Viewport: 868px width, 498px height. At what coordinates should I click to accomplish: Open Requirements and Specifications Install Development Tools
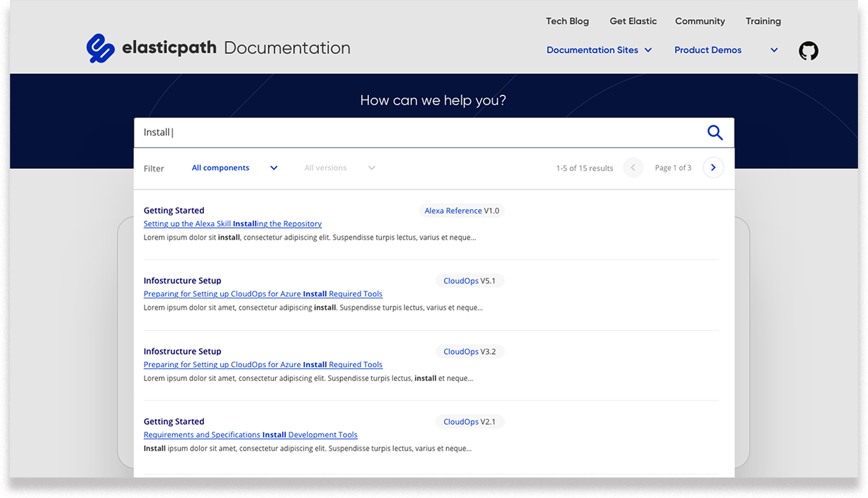tap(250, 434)
